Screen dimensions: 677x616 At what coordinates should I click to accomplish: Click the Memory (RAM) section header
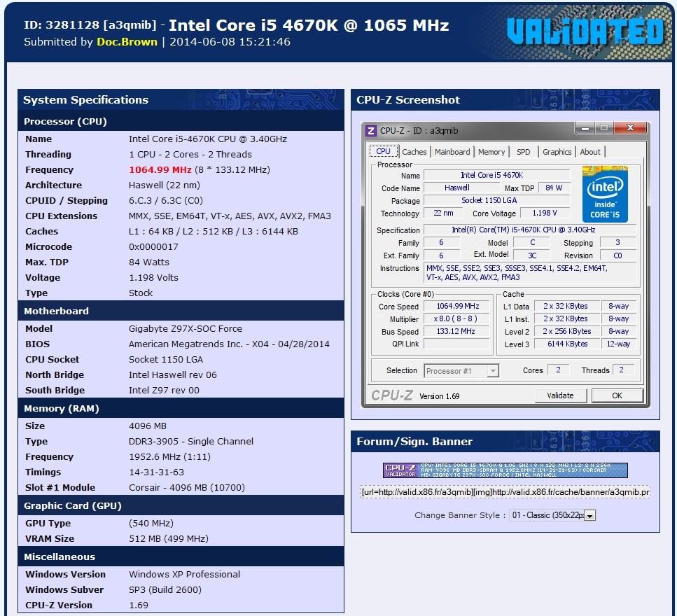[x=181, y=408]
